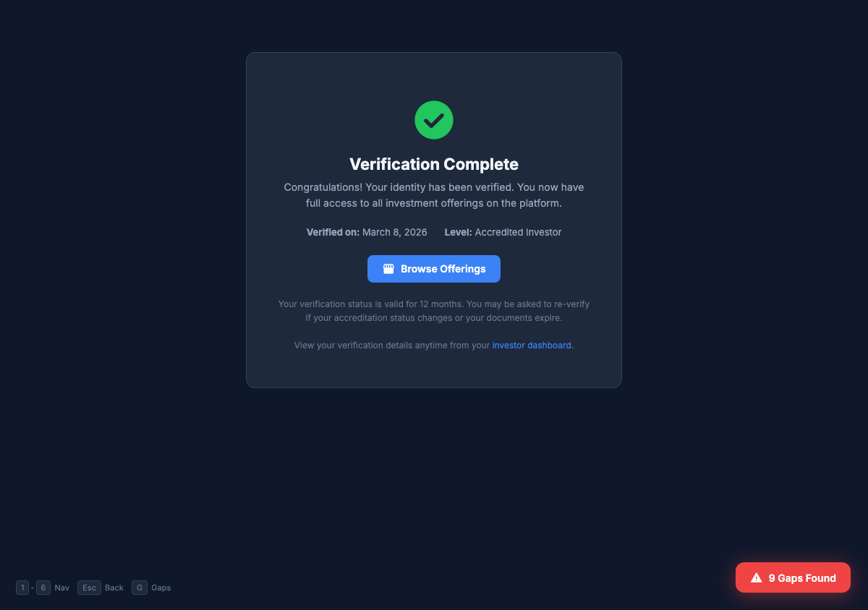The image size is (868, 610).
Task: Click the green checkmark success icon
Action: (x=433, y=119)
